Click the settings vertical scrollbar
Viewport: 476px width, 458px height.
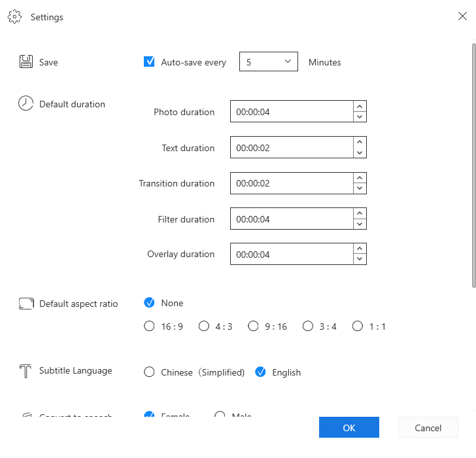click(x=473, y=164)
